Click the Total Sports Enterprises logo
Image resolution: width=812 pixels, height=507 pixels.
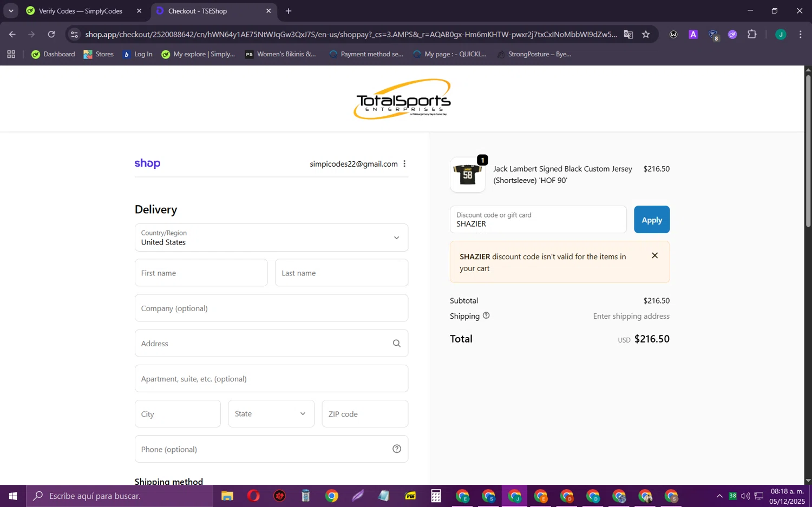click(402, 99)
